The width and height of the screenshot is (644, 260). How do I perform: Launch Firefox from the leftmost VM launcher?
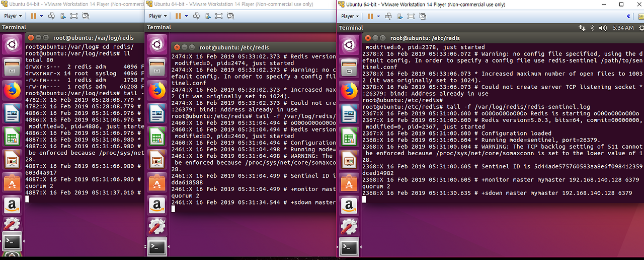pos(13,90)
